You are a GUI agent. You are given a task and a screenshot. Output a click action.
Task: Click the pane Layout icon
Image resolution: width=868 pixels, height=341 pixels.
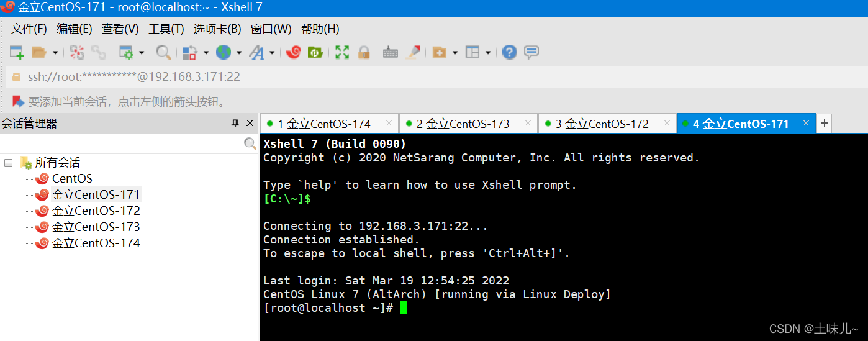click(x=472, y=53)
